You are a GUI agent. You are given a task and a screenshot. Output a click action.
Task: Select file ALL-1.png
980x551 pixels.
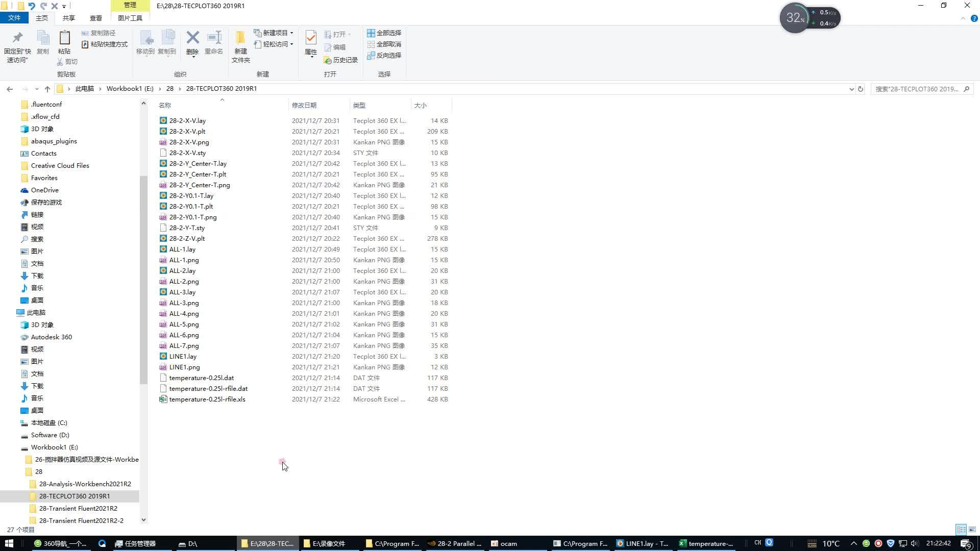tap(184, 260)
